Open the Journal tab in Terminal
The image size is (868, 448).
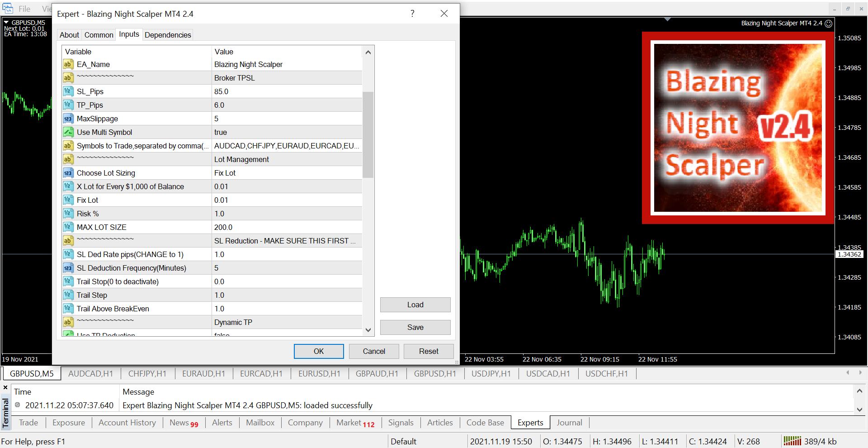pyautogui.click(x=569, y=423)
